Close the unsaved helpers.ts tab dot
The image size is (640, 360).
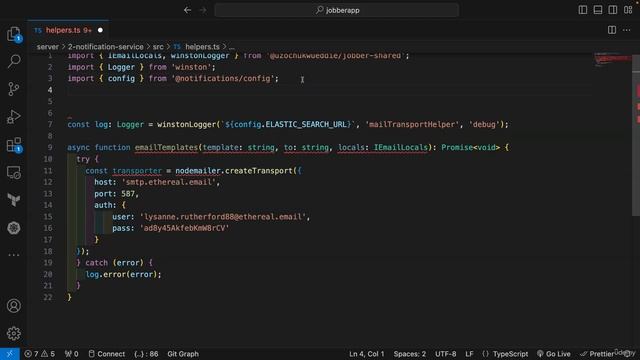(x=100, y=30)
